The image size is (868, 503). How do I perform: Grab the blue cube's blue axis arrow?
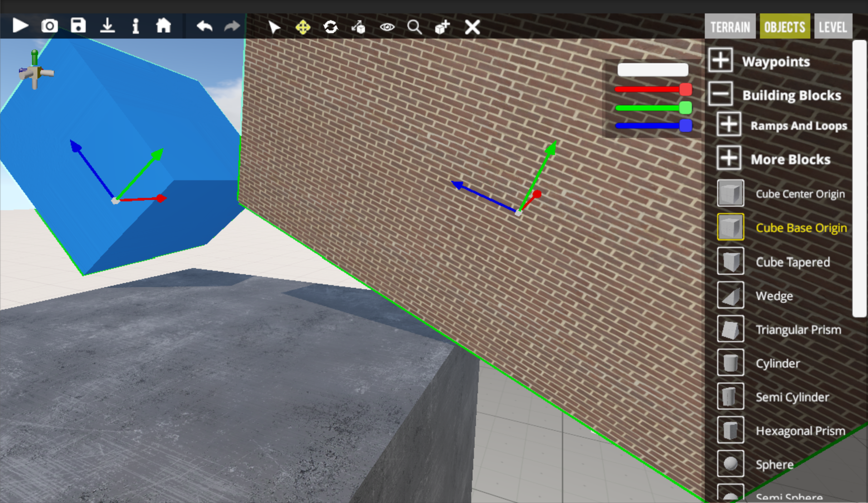click(75, 146)
